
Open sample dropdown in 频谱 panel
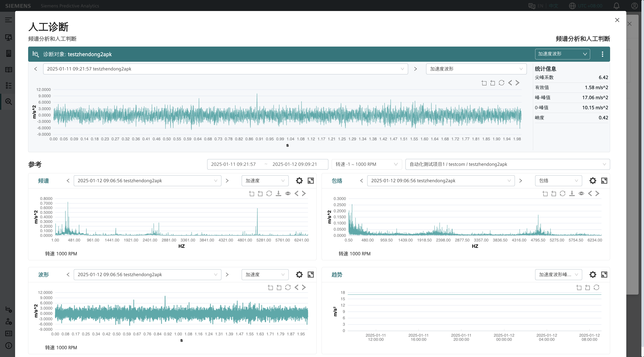point(148,181)
